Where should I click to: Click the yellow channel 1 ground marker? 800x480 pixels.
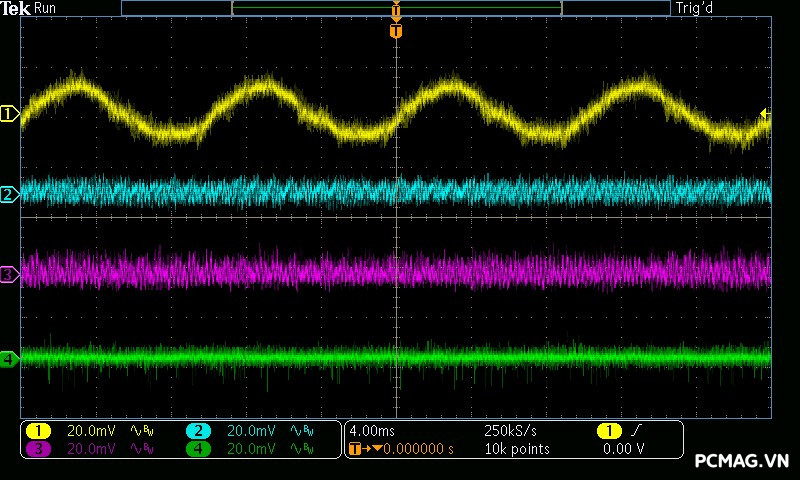(x=10, y=114)
